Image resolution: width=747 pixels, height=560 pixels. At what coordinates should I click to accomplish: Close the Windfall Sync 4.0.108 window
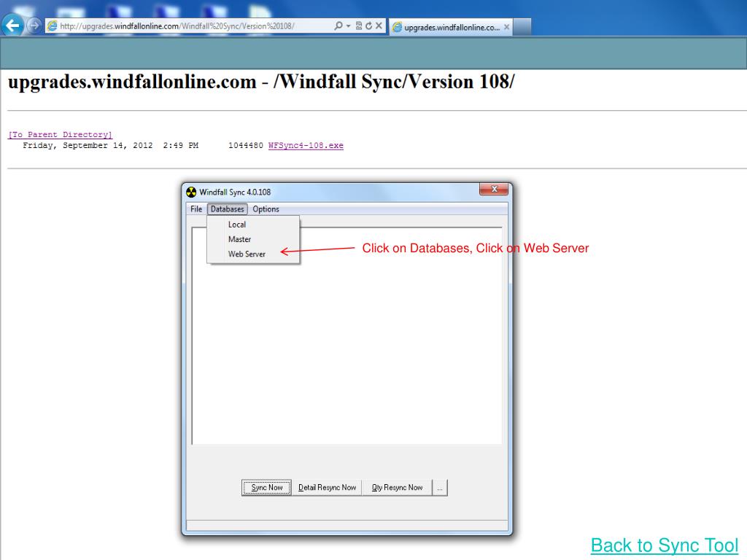click(x=494, y=189)
